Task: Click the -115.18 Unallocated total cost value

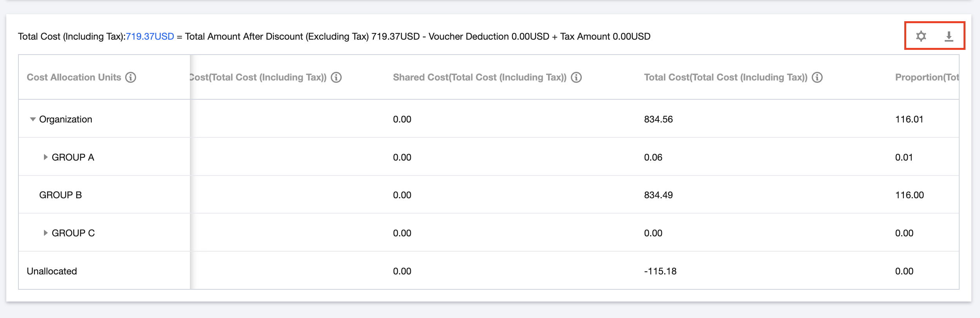Action: (660, 271)
